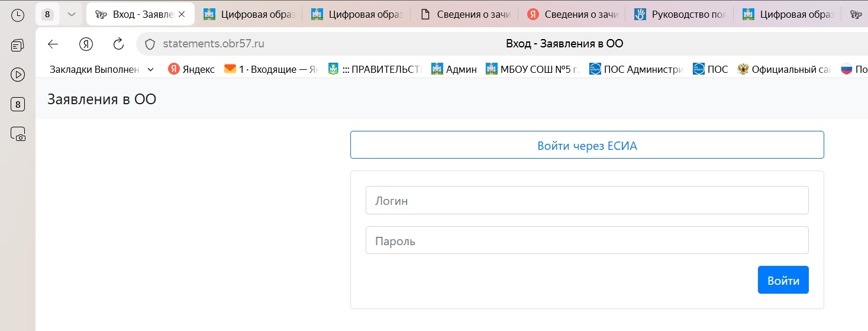Click the collections icon in left sidebar

pyautogui.click(x=18, y=46)
